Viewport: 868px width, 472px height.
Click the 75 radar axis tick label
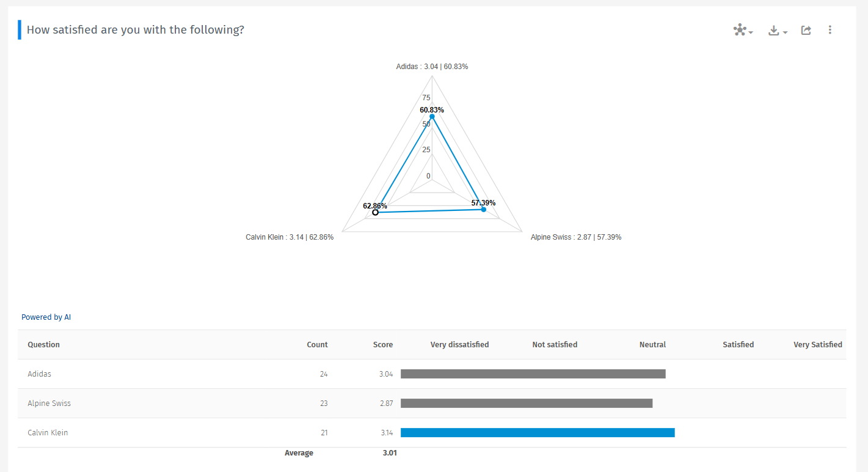click(426, 98)
